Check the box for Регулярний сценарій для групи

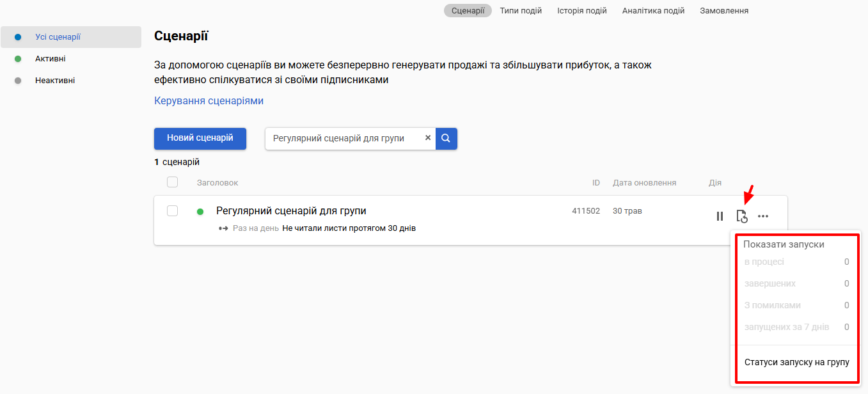pyautogui.click(x=172, y=211)
